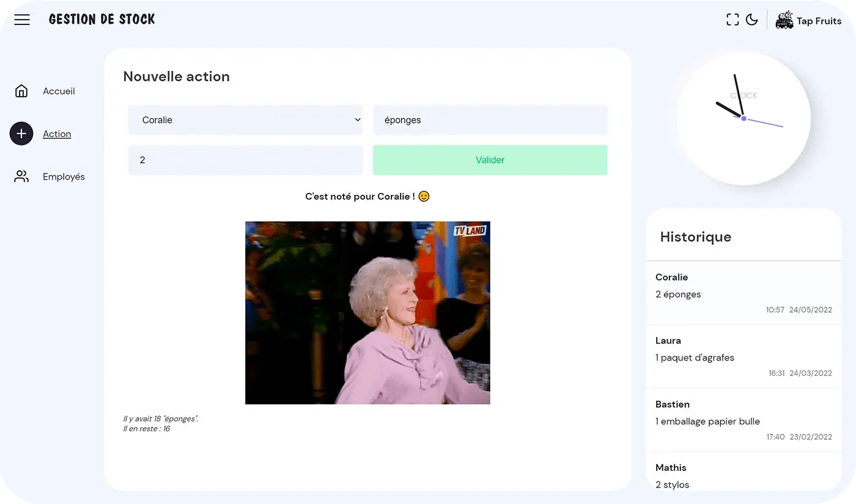Select the Action menu label
856x504 pixels.
point(57,134)
